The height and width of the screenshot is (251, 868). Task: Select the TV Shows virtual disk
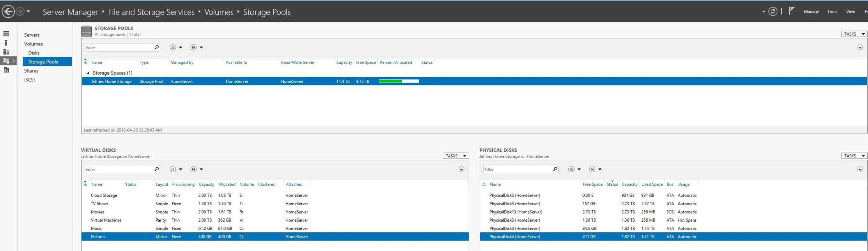pos(275,204)
